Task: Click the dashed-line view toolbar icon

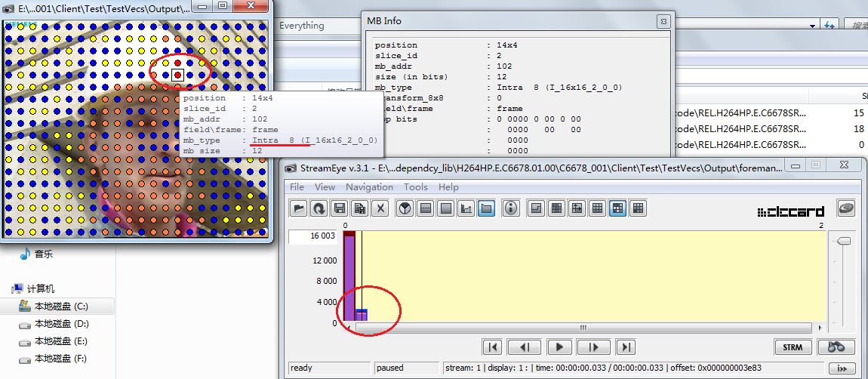Action: pos(426,208)
